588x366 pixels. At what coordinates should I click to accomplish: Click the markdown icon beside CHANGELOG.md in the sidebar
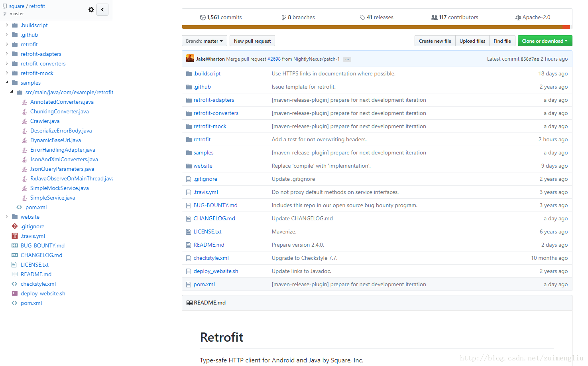coord(15,255)
